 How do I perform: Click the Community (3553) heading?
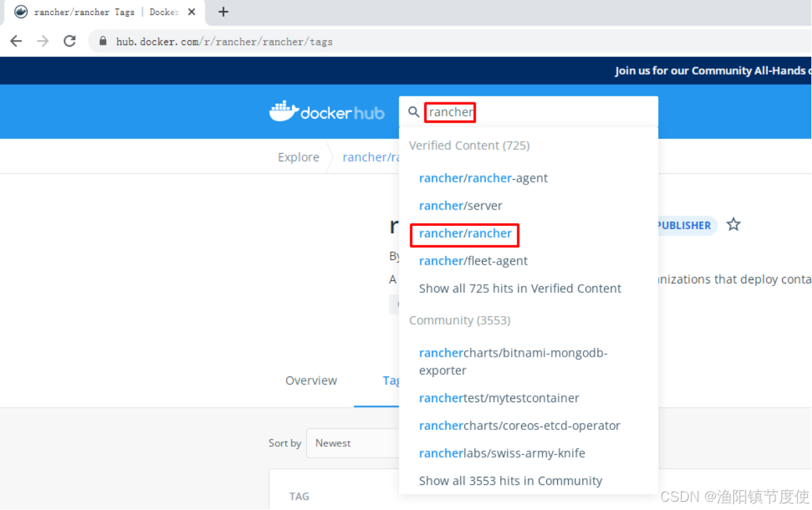pos(460,320)
